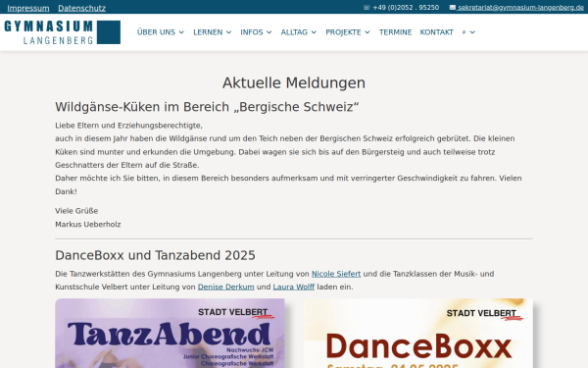This screenshot has width=588, height=368.
Task: Expand the INFOS menu chevron
Action: pos(269,32)
